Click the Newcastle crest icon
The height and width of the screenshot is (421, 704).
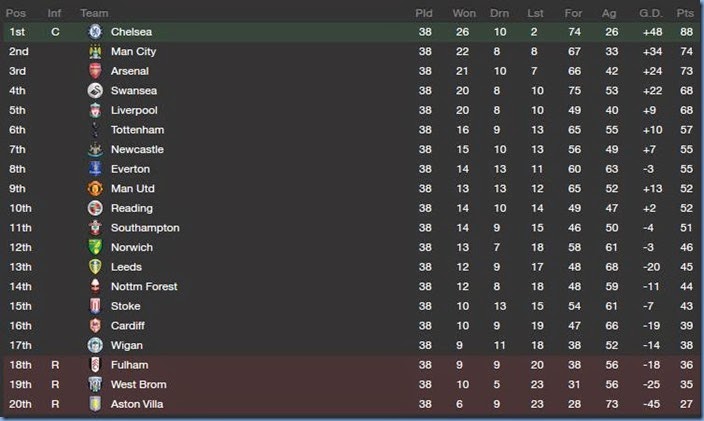95,149
